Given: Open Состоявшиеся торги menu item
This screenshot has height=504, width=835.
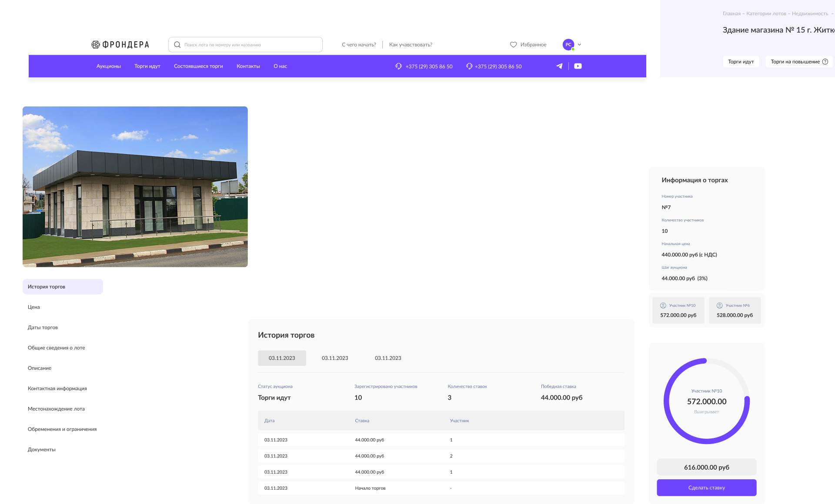Looking at the screenshot, I should [x=198, y=66].
